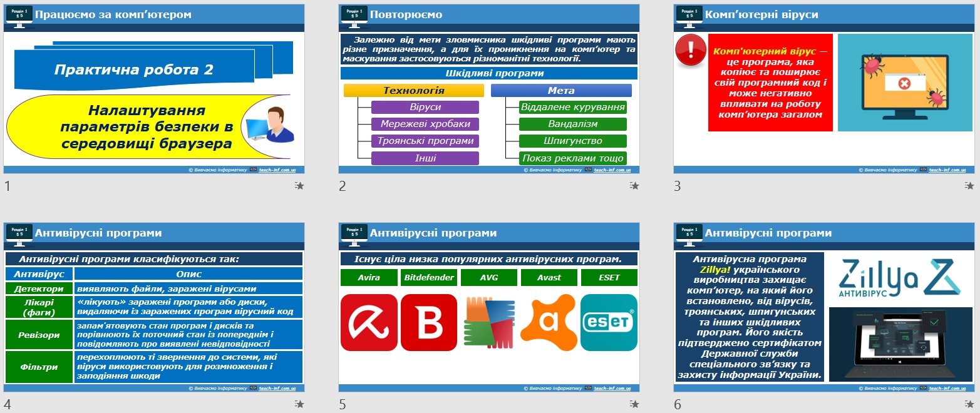Click the orange Avast logo
This screenshot has height=413, width=980.
pos(549,322)
